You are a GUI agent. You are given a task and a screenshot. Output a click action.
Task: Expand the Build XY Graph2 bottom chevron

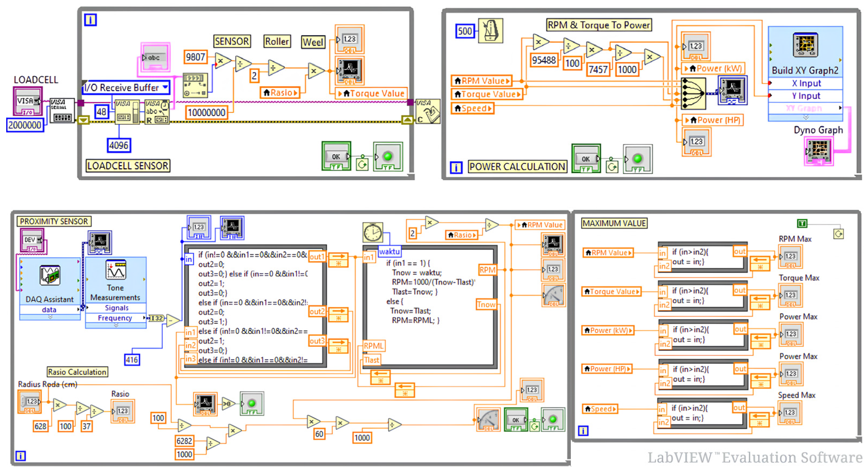click(x=805, y=118)
